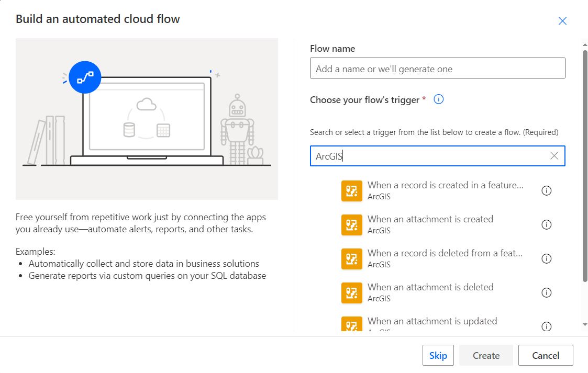Image resolution: width=588 pixels, height=373 pixels.
Task: Choose 'When an attachment is updated' trigger
Action: pyautogui.click(x=432, y=321)
